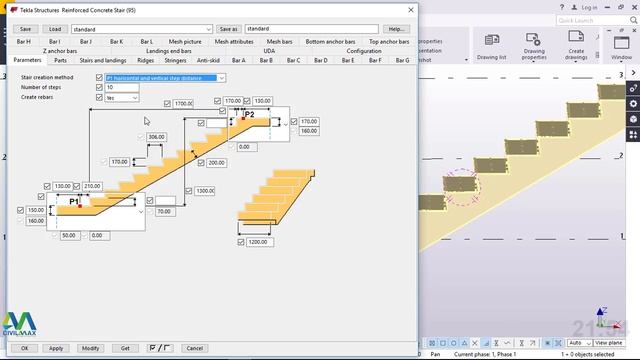This screenshot has height=360, width=640.
Task: Click the Create drawings ribbon icon
Action: coord(576,37)
